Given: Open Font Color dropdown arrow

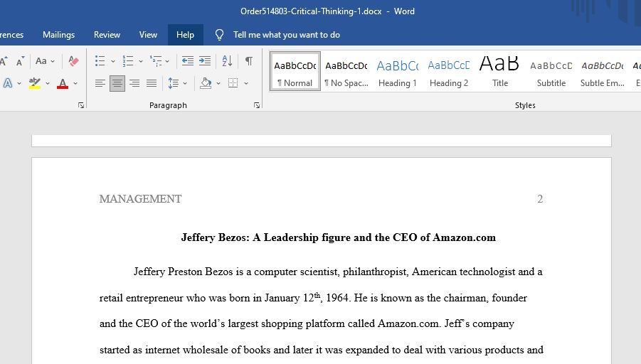Looking at the screenshot, I should 75,83.
